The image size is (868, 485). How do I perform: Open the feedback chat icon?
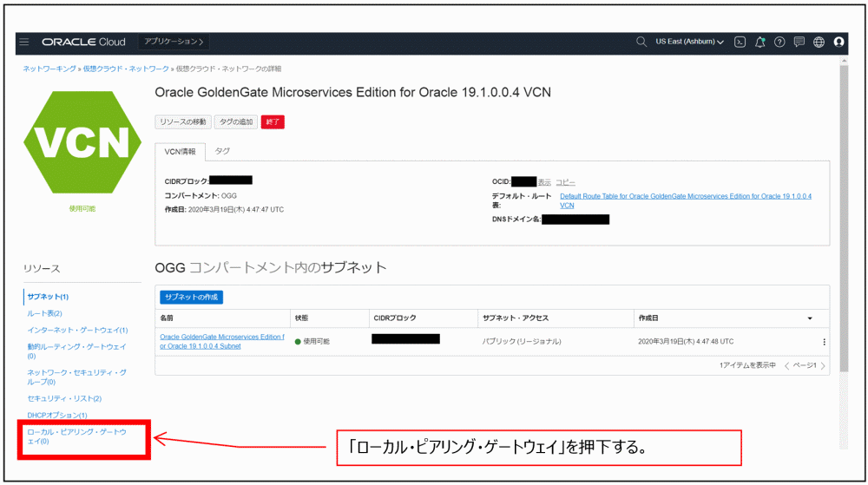coord(799,42)
